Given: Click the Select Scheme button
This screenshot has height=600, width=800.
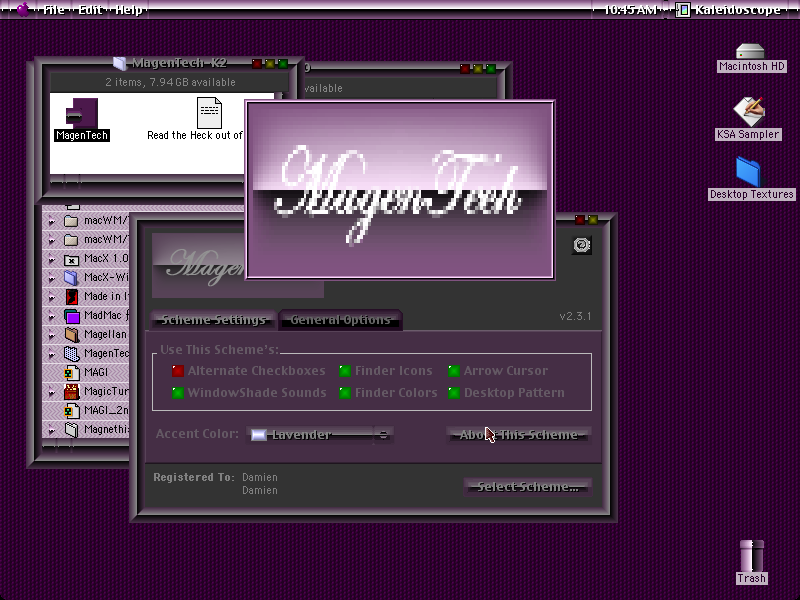Looking at the screenshot, I should (x=528, y=487).
